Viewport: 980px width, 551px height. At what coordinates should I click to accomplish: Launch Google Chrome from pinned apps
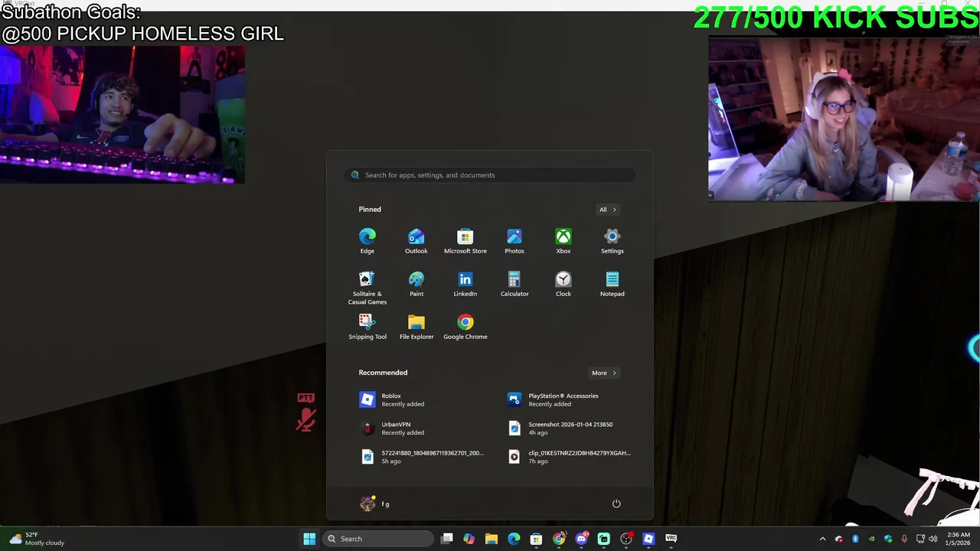tap(465, 327)
